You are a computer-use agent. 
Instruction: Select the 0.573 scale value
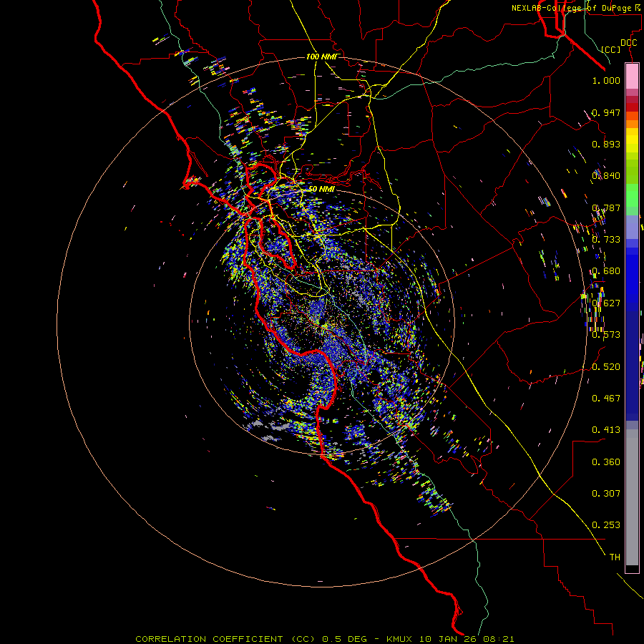pos(606,335)
